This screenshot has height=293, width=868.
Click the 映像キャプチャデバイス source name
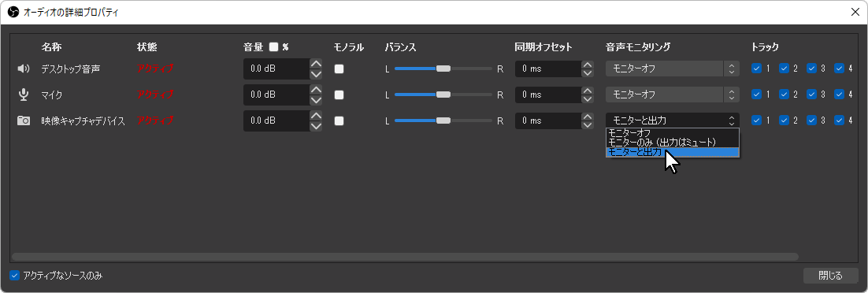[x=83, y=121]
